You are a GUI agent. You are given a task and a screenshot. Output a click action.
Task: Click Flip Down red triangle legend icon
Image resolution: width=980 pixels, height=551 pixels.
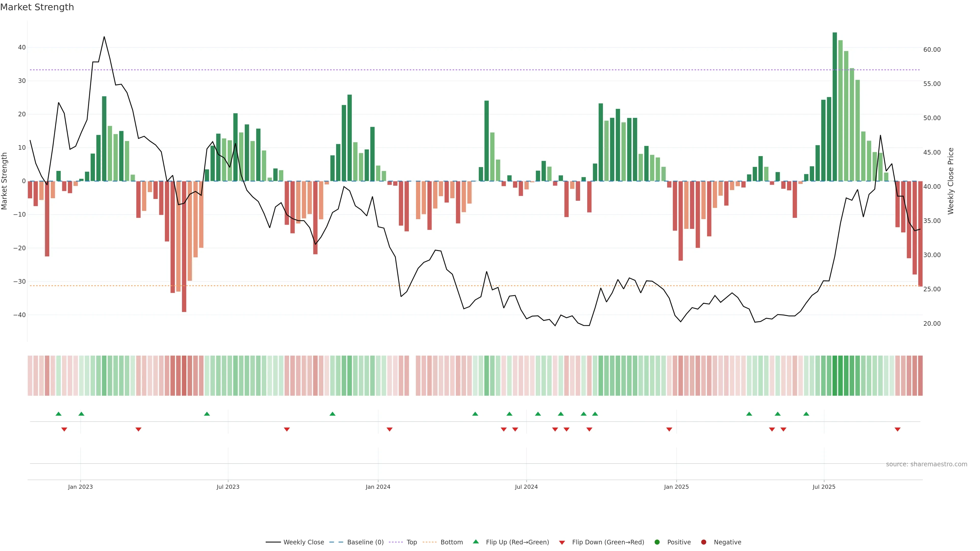click(562, 543)
